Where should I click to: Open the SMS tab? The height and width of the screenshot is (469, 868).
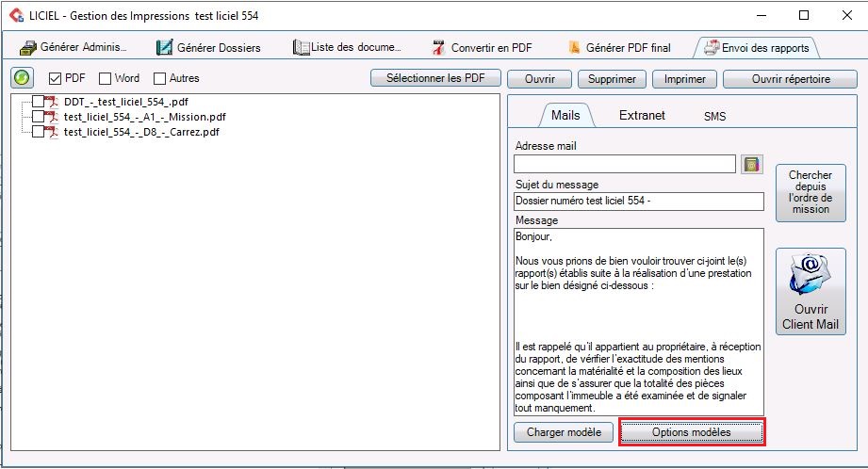click(x=714, y=117)
